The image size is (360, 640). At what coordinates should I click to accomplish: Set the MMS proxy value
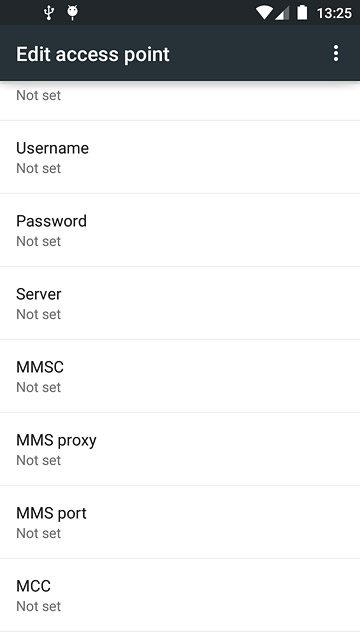tap(180, 449)
